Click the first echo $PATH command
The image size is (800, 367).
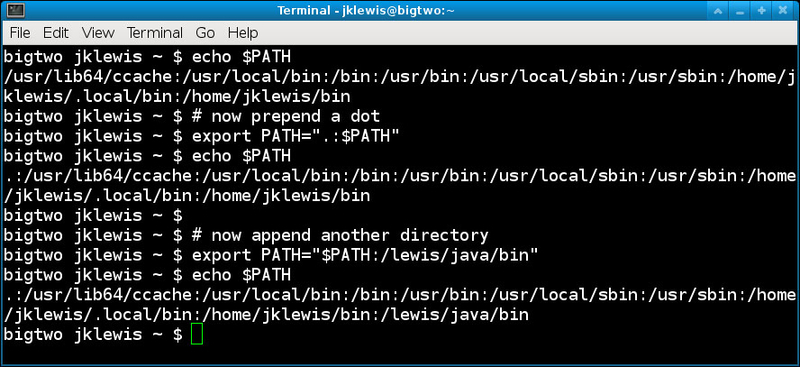pyautogui.click(x=241, y=57)
